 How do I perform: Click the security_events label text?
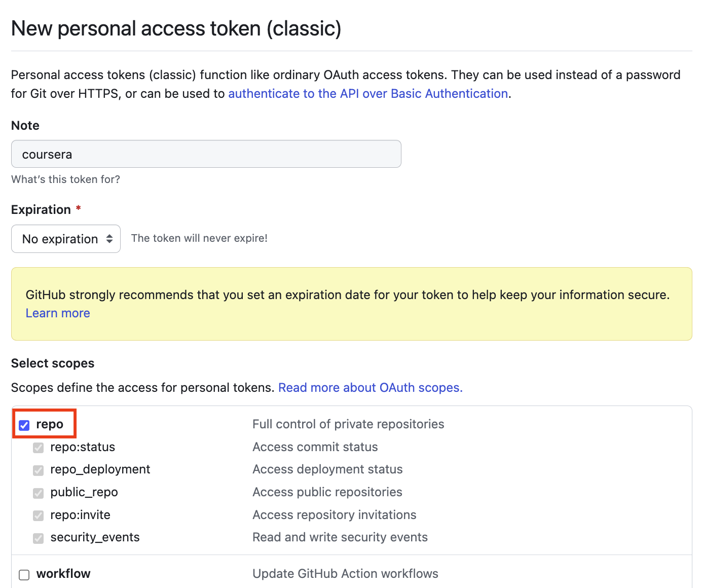point(95,537)
